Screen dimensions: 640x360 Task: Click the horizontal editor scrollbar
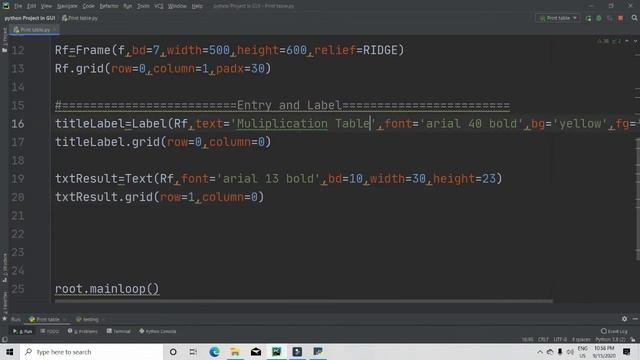tap(304, 301)
